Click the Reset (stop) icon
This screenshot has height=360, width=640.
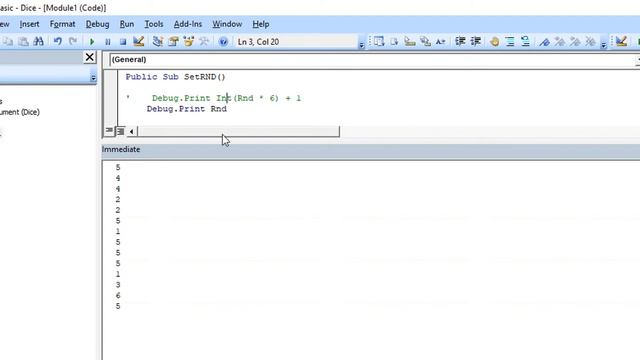[x=123, y=42]
